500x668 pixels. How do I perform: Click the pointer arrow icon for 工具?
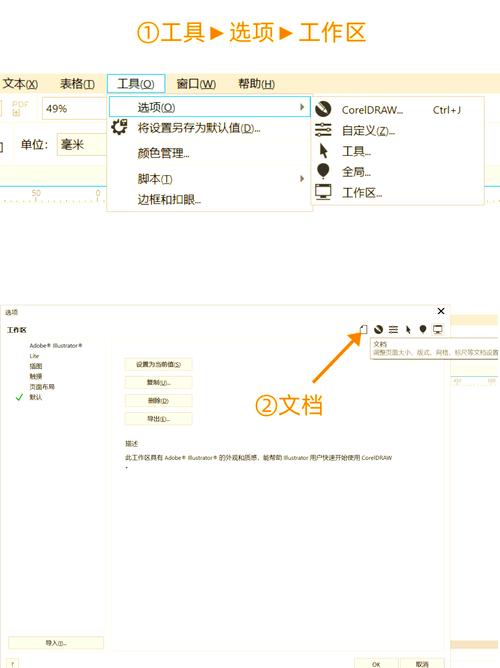[324, 151]
